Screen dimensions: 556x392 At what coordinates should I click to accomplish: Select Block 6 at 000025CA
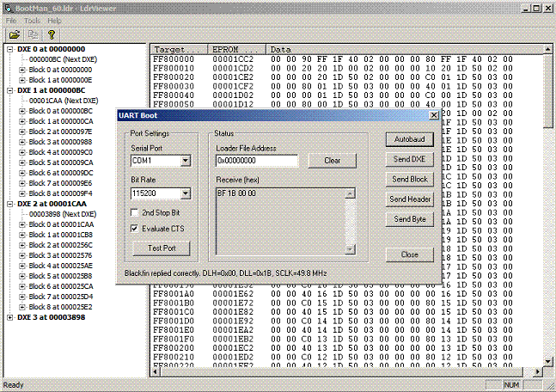pyautogui.click(x=61, y=286)
